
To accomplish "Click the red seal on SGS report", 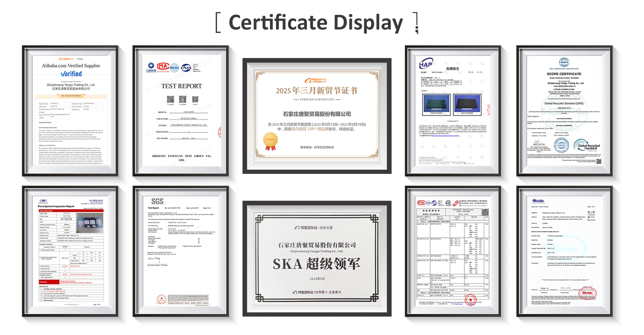I will click(162, 299).
